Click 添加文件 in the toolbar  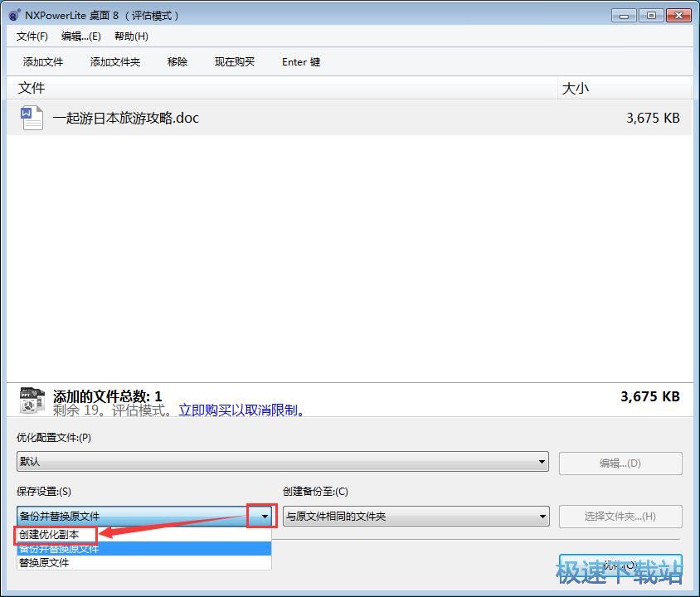click(43, 61)
